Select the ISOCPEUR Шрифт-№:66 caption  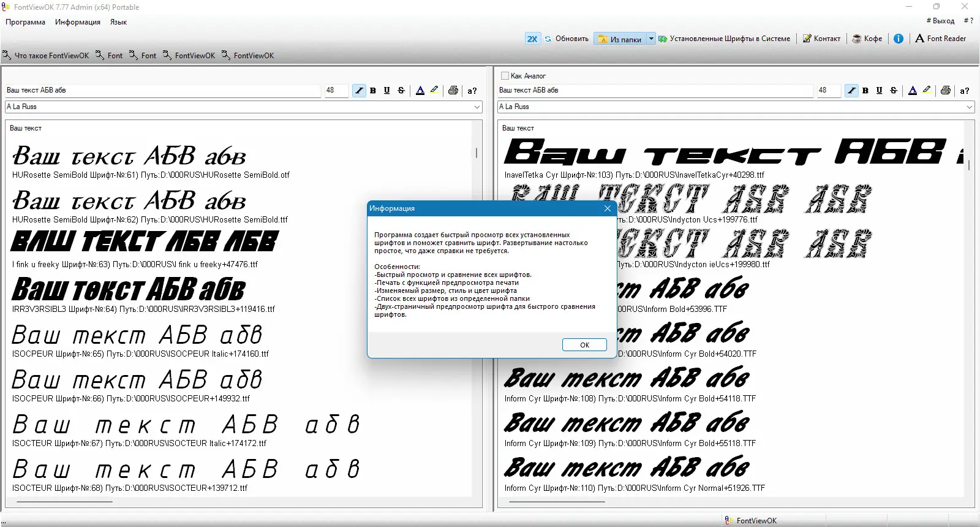click(131, 399)
